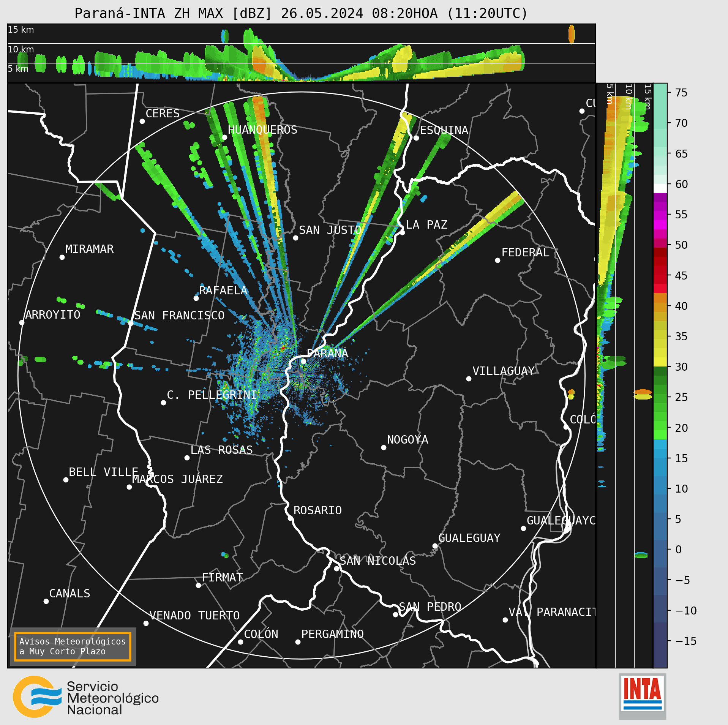Click the SAN NICOLAS label
The height and width of the screenshot is (725, 728).
(x=378, y=561)
